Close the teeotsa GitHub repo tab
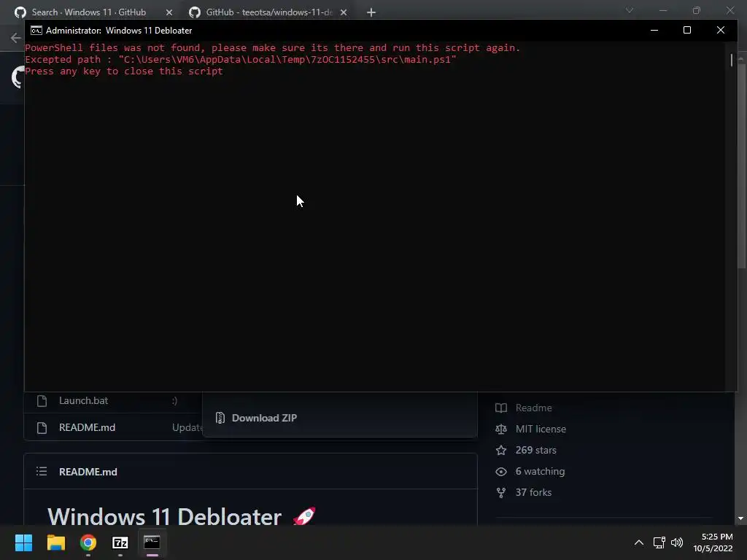Viewport: 747px width, 560px height. tap(344, 12)
